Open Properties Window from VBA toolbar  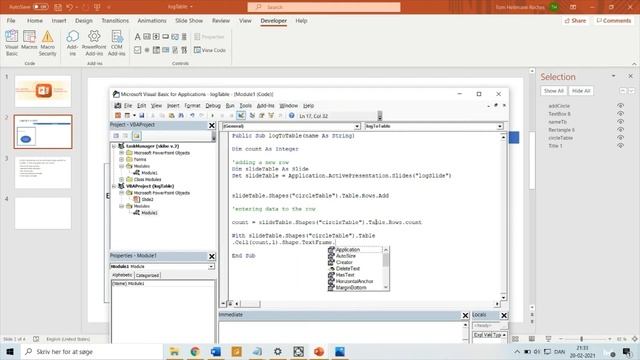(x=262, y=116)
